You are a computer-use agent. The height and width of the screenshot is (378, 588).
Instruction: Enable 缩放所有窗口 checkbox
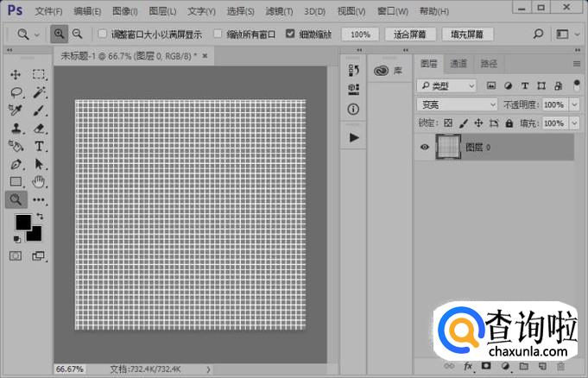coord(218,35)
